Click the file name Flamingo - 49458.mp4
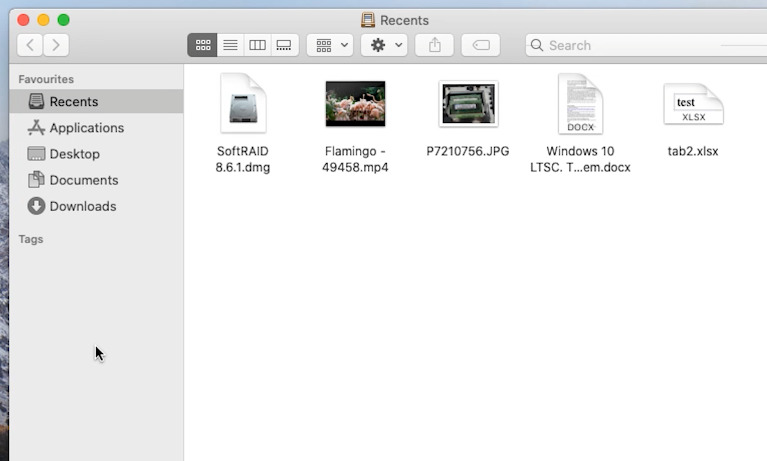 [x=355, y=159]
